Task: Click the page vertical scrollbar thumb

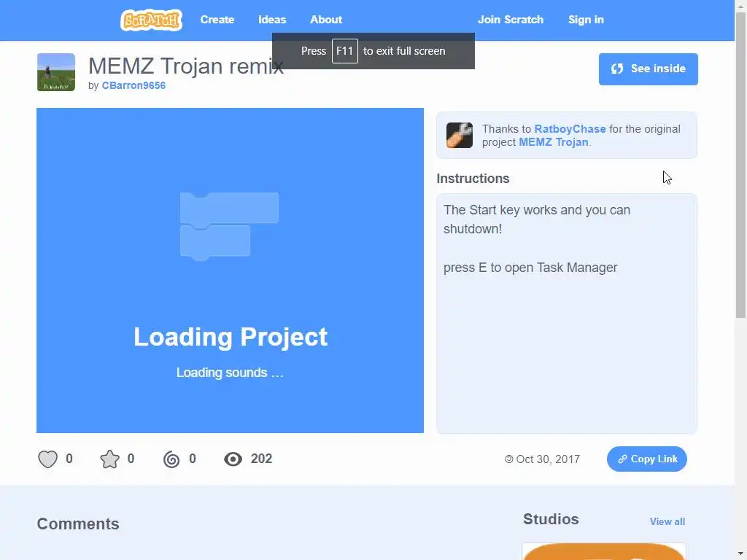Action: tap(741, 165)
